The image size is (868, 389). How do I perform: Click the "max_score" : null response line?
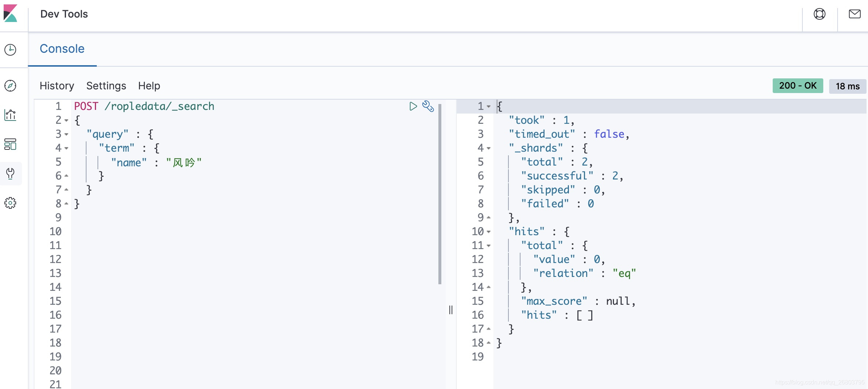pos(578,301)
